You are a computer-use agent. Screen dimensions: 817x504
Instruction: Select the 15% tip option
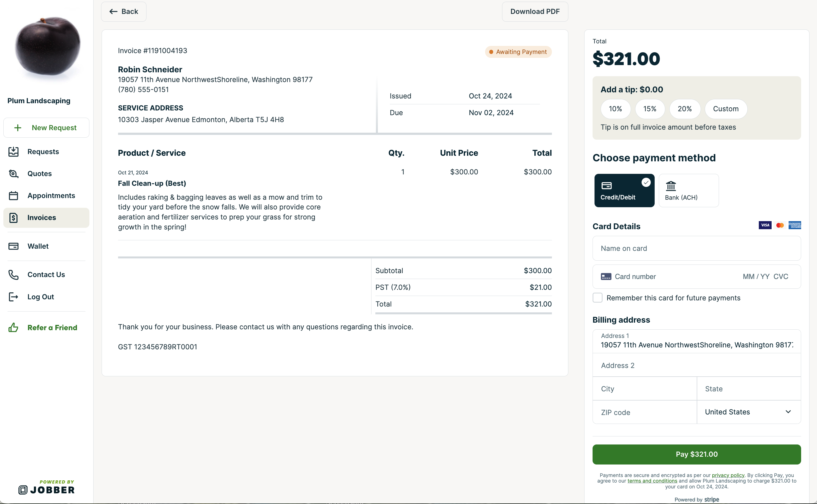pos(650,109)
